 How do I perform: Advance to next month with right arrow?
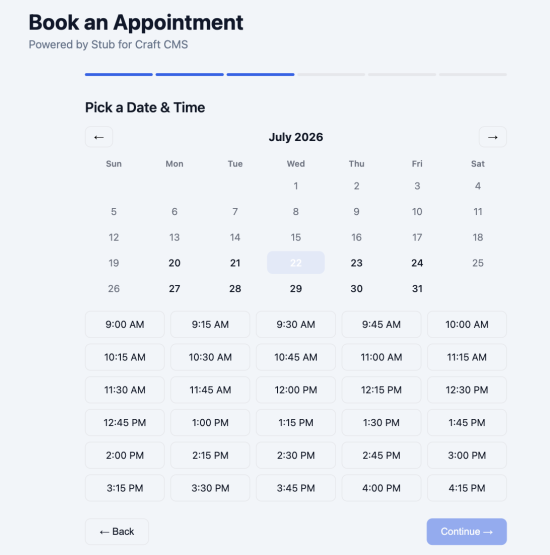pyautogui.click(x=493, y=137)
